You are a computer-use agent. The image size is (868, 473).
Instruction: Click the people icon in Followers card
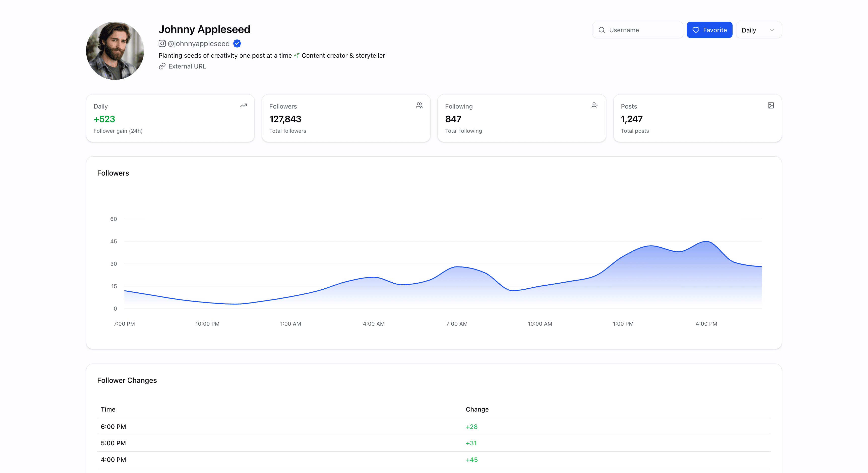(x=419, y=106)
